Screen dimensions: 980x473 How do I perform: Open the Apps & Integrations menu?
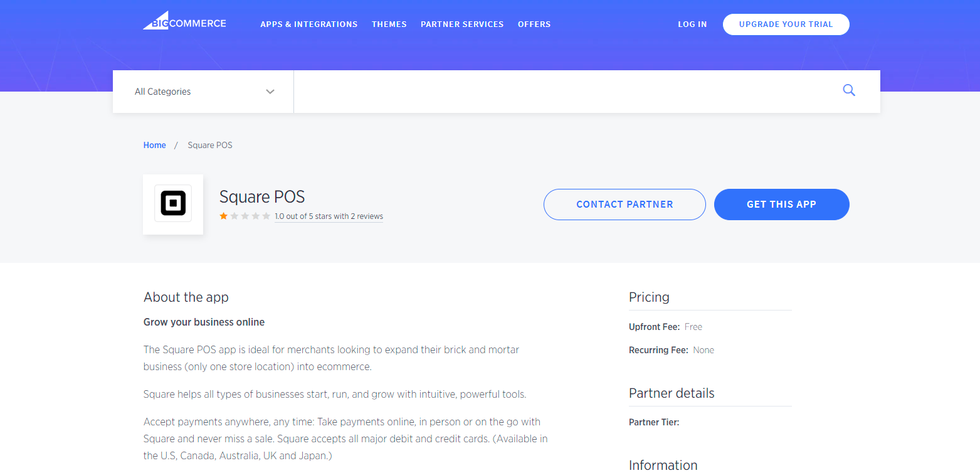(308, 24)
